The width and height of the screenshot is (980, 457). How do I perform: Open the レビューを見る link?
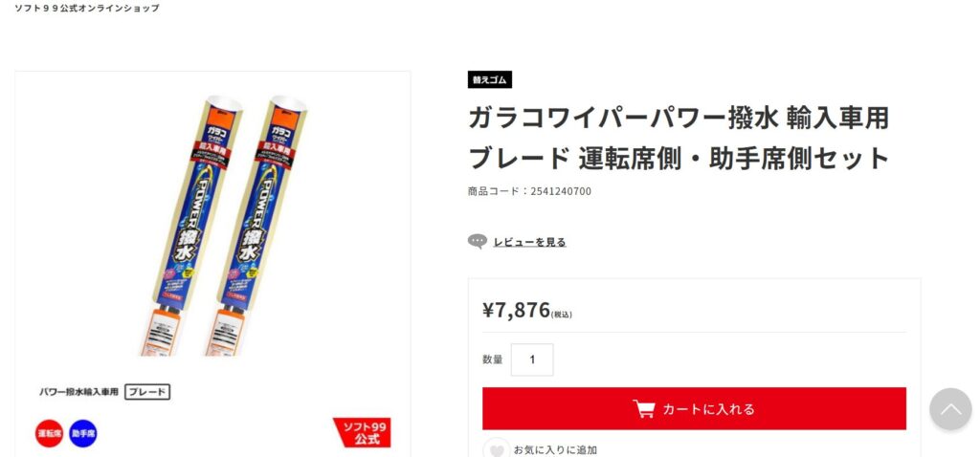pos(530,242)
